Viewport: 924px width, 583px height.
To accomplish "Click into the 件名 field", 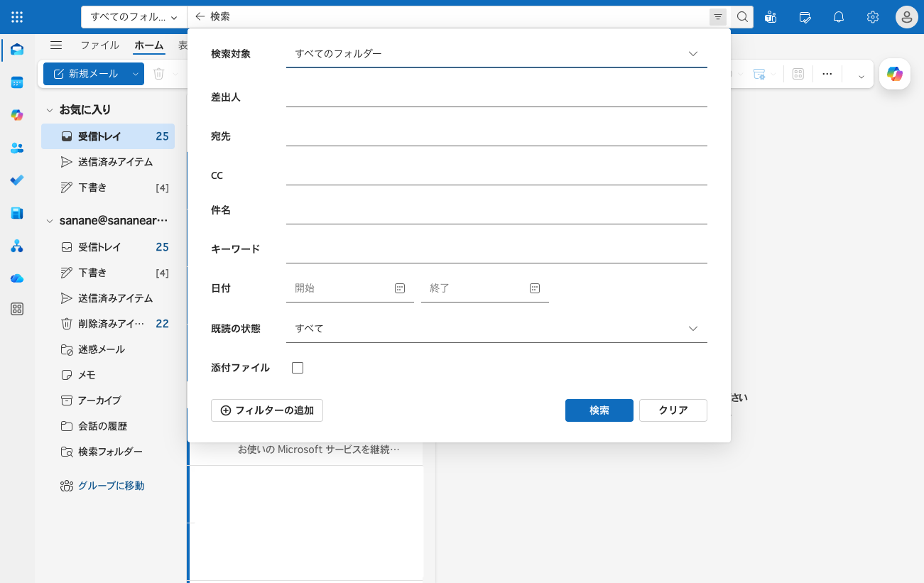I will tap(496, 214).
